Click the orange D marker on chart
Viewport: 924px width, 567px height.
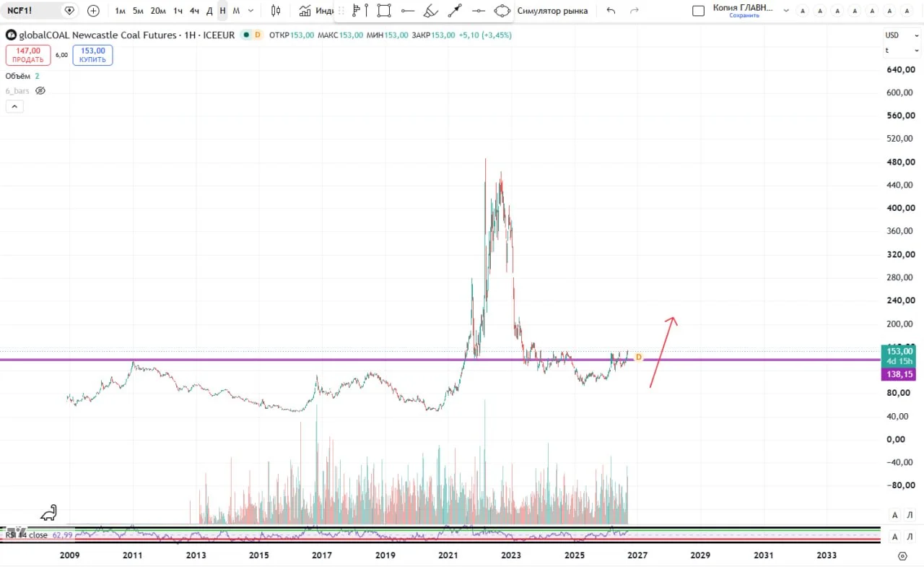638,358
